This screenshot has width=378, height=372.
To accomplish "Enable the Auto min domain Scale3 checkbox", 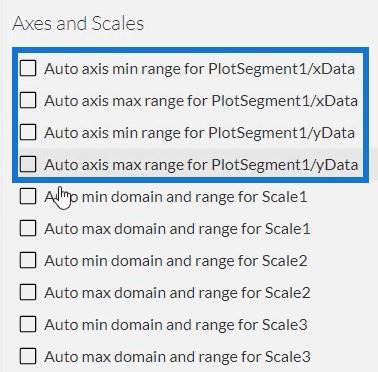I will (28, 324).
